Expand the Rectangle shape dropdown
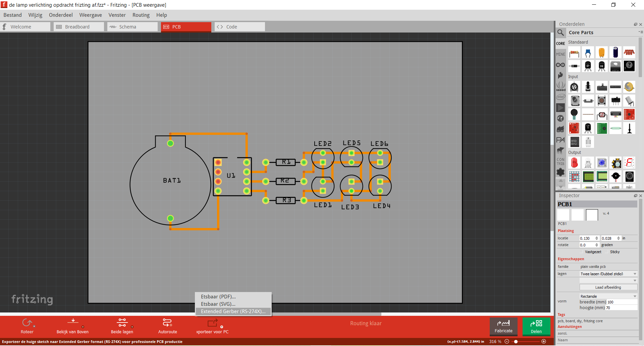 608,296
